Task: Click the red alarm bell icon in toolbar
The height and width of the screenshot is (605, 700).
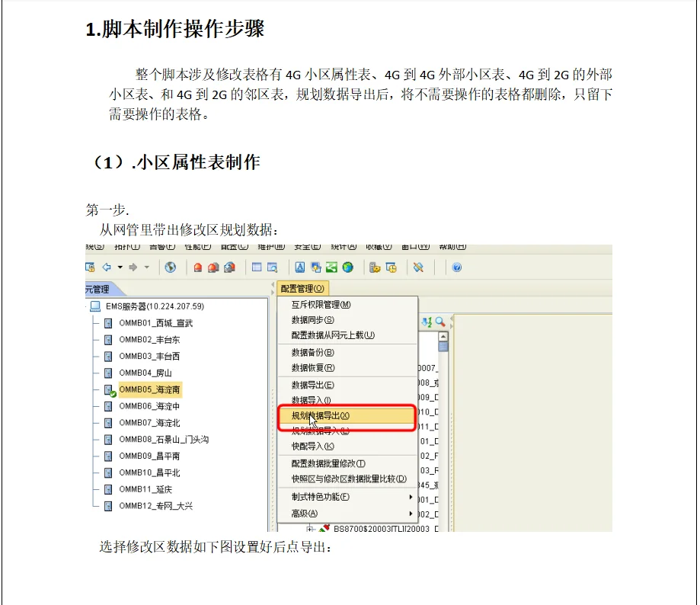Action: point(199,267)
